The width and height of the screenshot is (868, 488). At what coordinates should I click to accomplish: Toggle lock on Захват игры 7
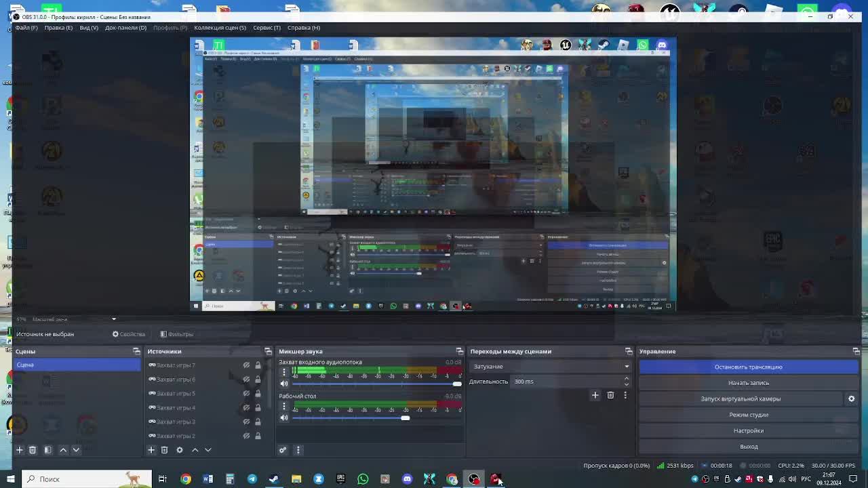click(258, 365)
